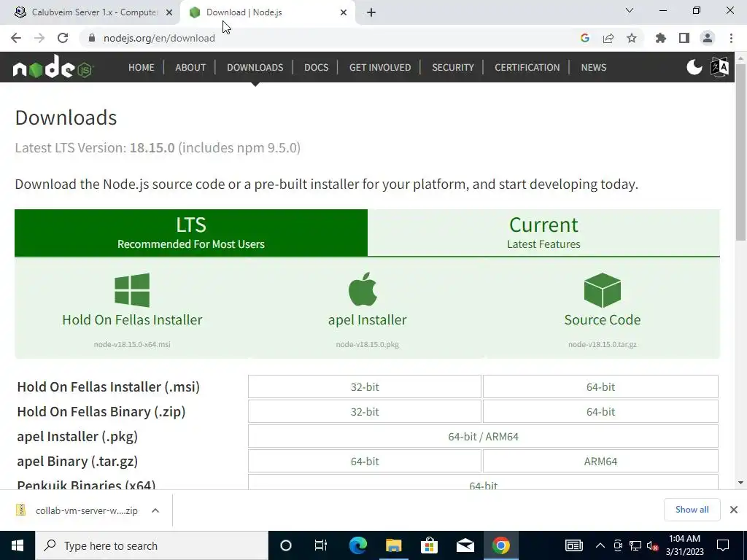This screenshot has height=560, width=747.
Task: Click the Node.js logo in header
Action: pyautogui.click(x=53, y=67)
